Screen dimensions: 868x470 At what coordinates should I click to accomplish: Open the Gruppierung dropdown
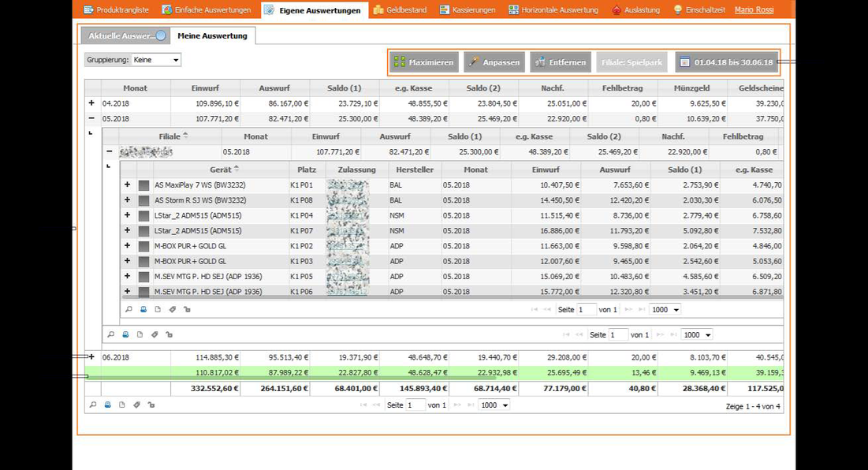(x=155, y=60)
